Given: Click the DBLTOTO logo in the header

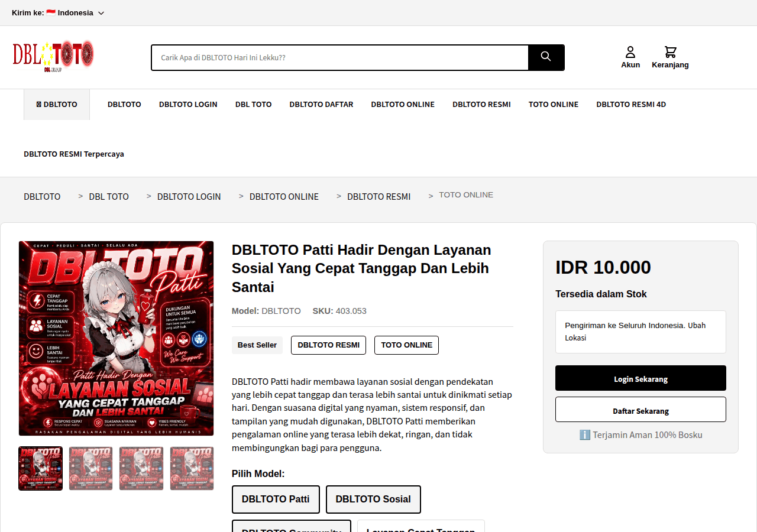Looking at the screenshot, I should (53, 57).
